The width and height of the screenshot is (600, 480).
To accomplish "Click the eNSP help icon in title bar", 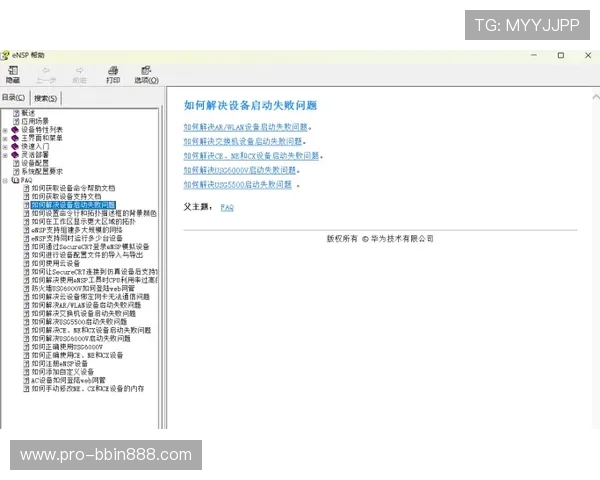I will [x=5, y=56].
